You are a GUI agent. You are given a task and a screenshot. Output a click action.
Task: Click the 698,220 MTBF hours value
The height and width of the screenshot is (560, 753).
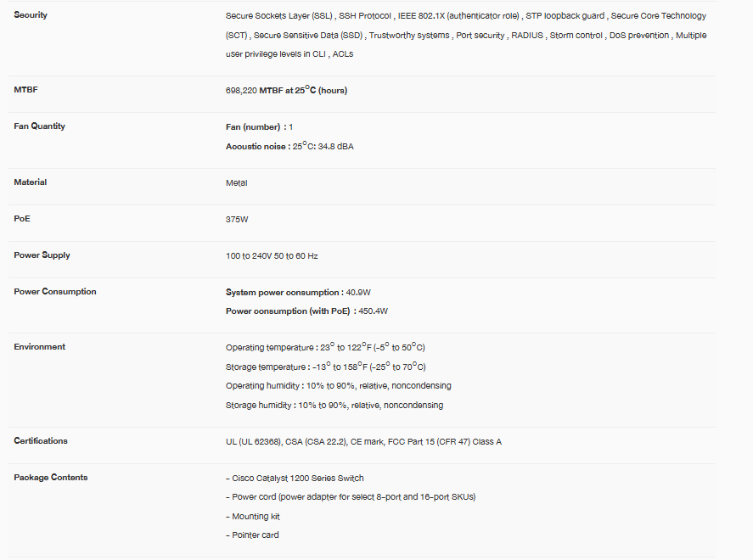tap(286, 90)
